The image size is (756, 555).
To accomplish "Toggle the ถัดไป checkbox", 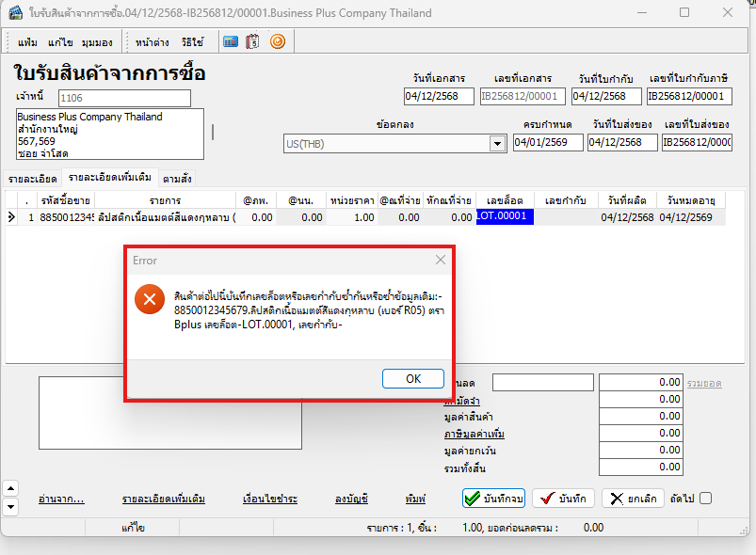I will coord(705,499).
